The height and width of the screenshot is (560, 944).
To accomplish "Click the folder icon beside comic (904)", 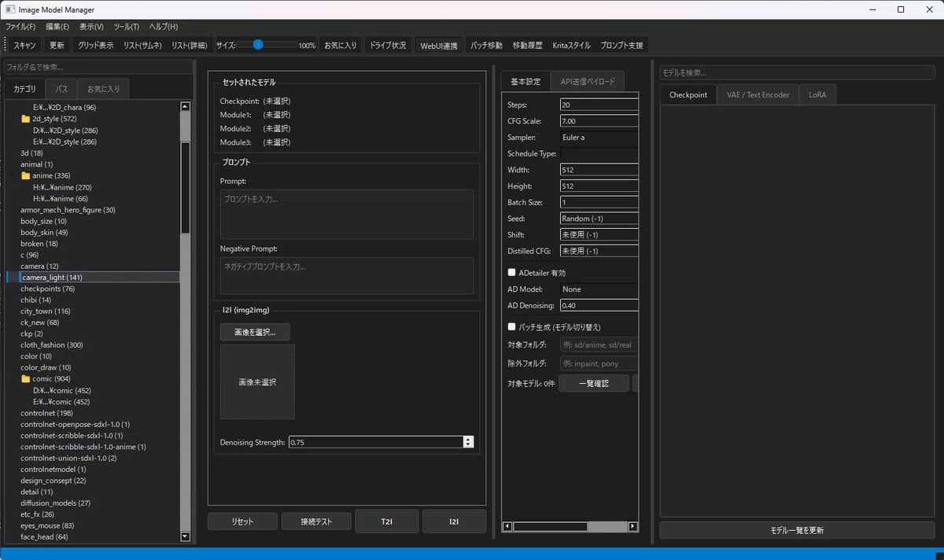I will pyautogui.click(x=25, y=379).
